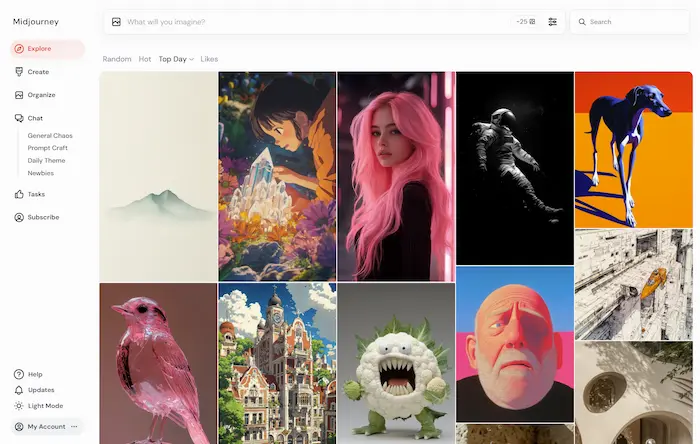This screenshot has width=700, height=444.
Task: Open the My Account three-dots menu
Action: click(74, 427)
